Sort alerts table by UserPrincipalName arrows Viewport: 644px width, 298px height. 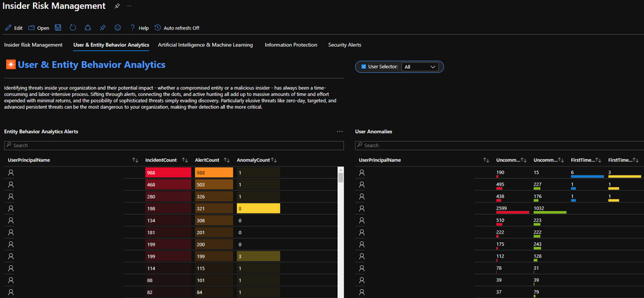[x=135, y=160]
